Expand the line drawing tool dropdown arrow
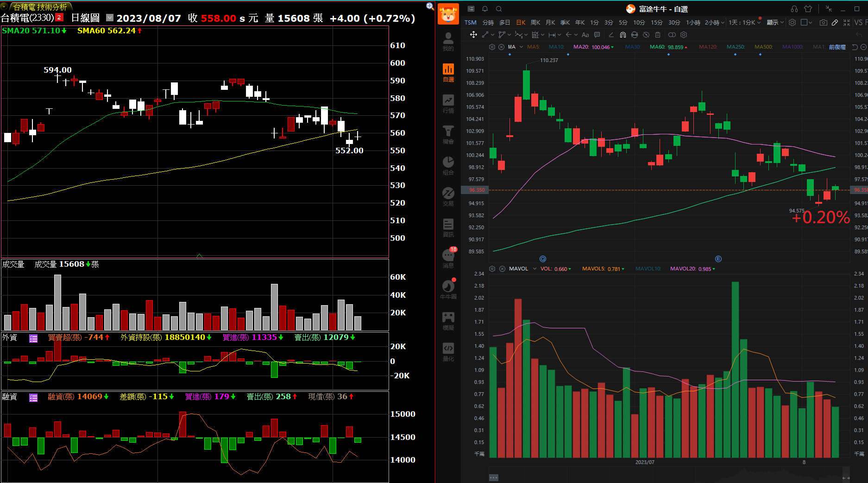 pos(492,35)
